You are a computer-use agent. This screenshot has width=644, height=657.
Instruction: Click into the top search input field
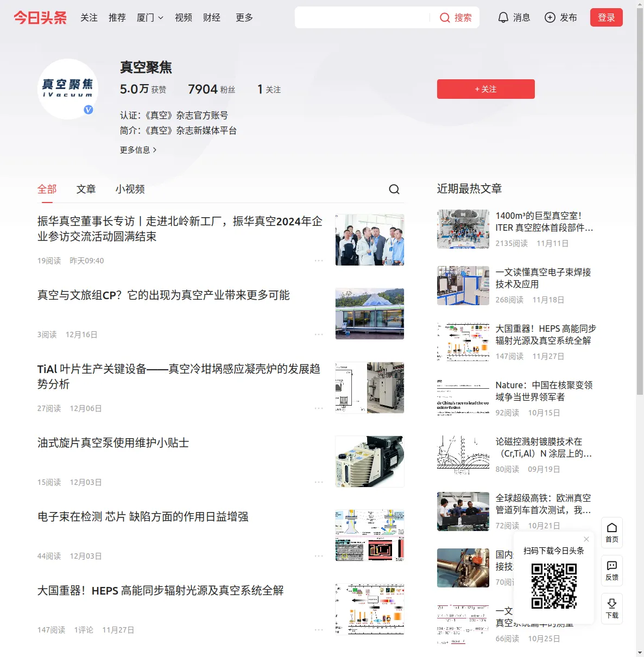[362, 17]
